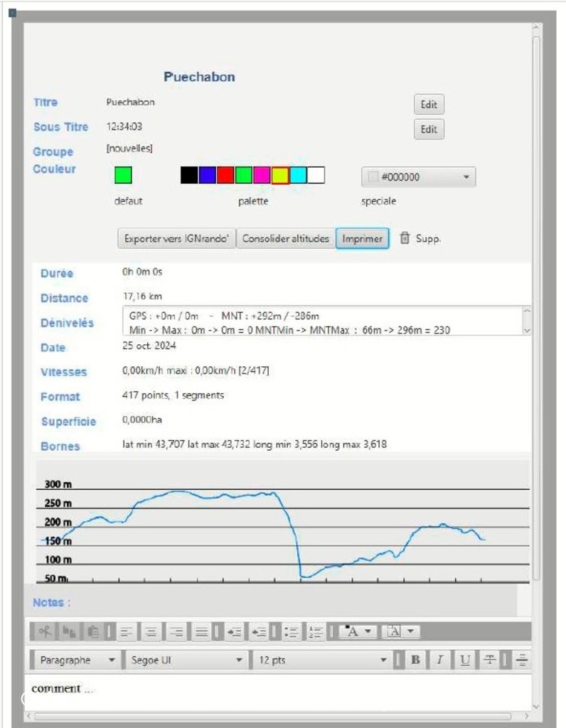Toggle italic formatting

pos(439,660)
